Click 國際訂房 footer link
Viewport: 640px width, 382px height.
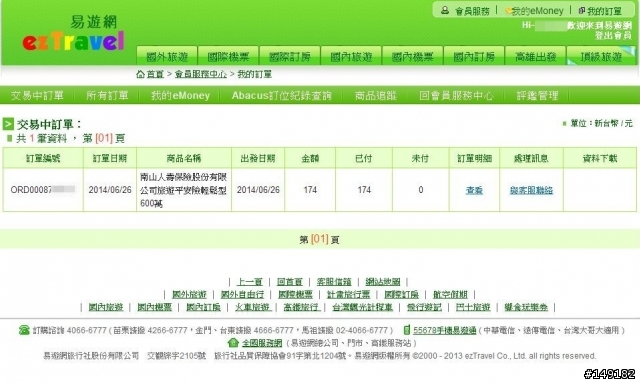click(x=401, y=294)
